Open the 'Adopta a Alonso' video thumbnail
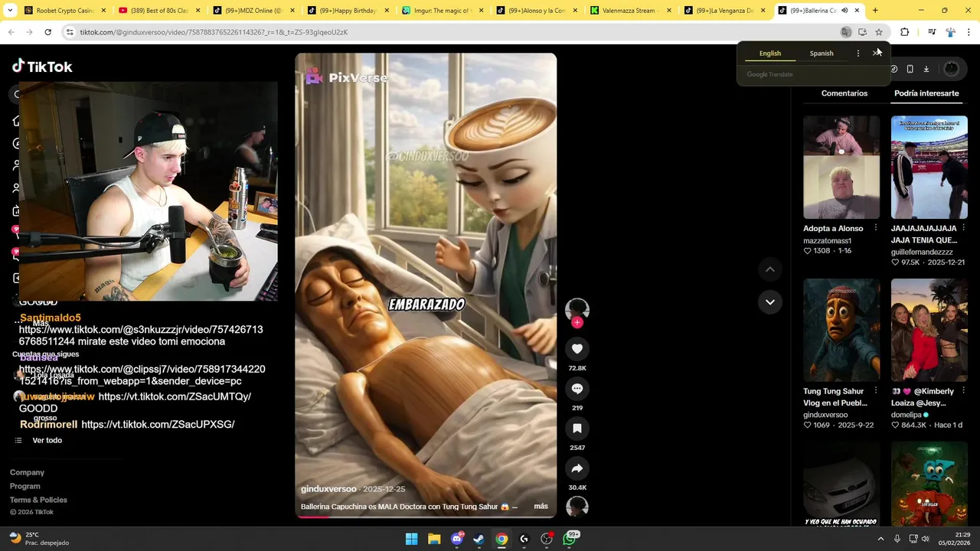This screenshot has height=551, width=980. tap(841, 167)
